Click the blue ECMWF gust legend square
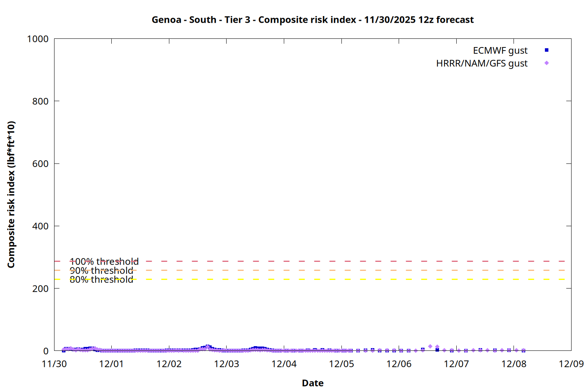Screen dimensions: 588x392 click(x=546, y=50)
